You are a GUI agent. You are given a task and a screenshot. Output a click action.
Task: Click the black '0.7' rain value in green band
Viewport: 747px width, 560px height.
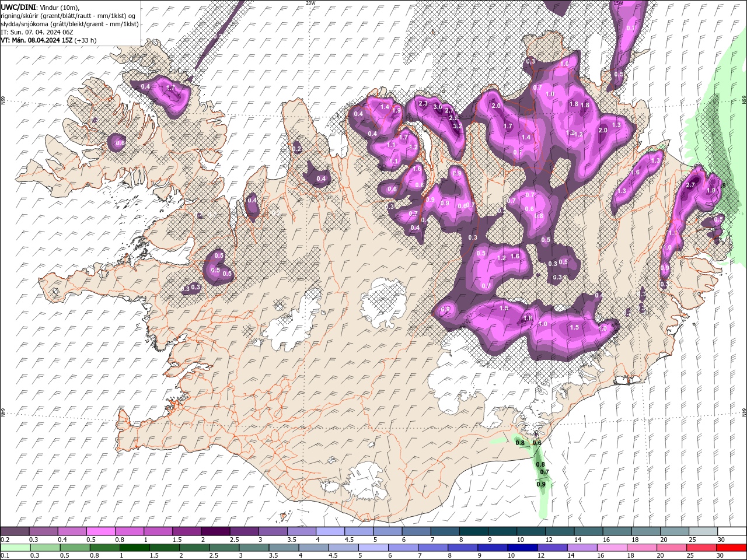click(544, 472)
